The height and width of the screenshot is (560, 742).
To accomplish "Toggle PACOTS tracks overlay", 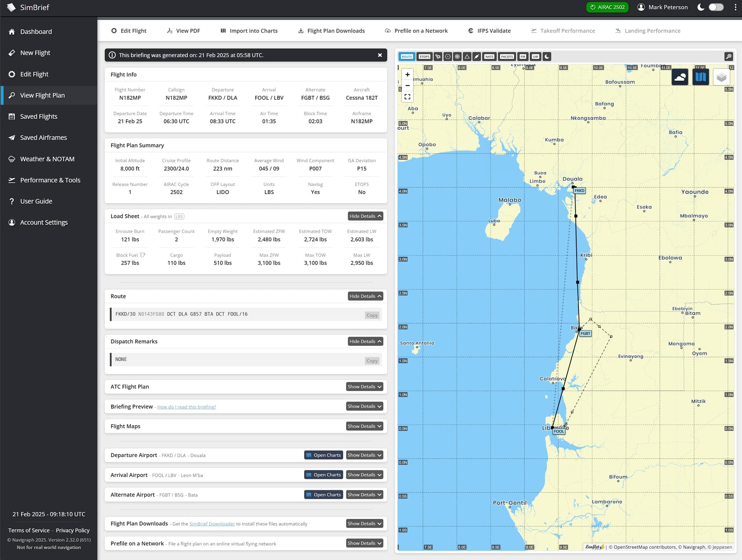I will click(x=507, y=56).
